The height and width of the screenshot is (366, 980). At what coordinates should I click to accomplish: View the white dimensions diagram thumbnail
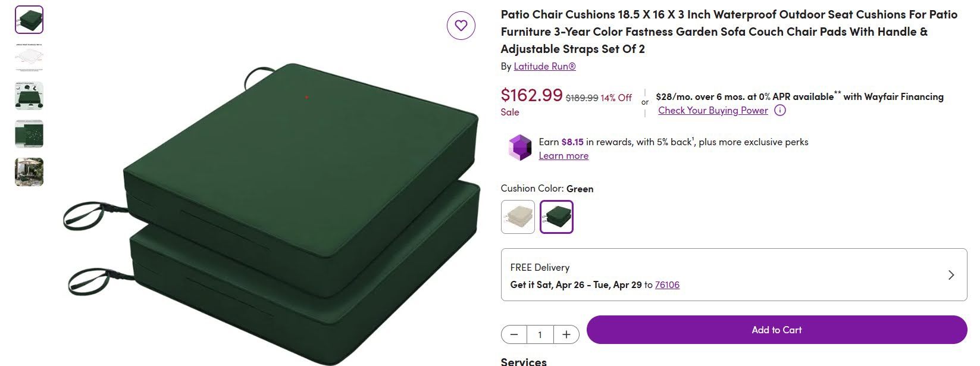[x=29, y=58]
